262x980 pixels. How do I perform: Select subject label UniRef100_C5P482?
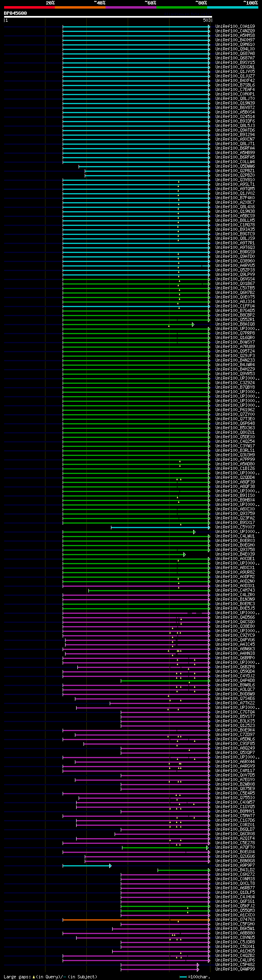pos(235,964)
